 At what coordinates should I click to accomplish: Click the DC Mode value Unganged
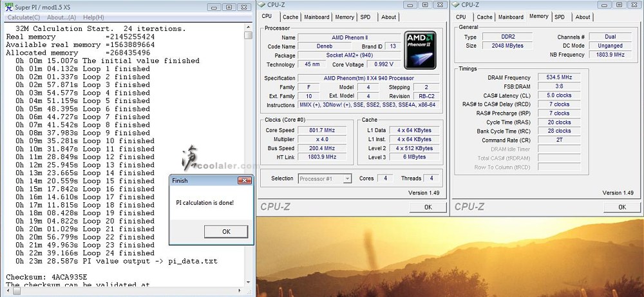pos(610,46)
